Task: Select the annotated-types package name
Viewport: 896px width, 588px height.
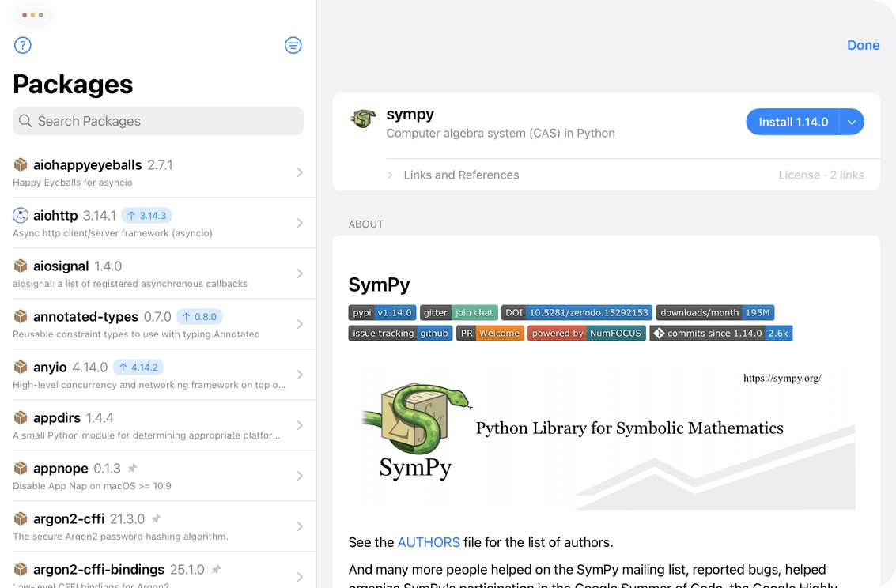Action: [x=85, y=317]
